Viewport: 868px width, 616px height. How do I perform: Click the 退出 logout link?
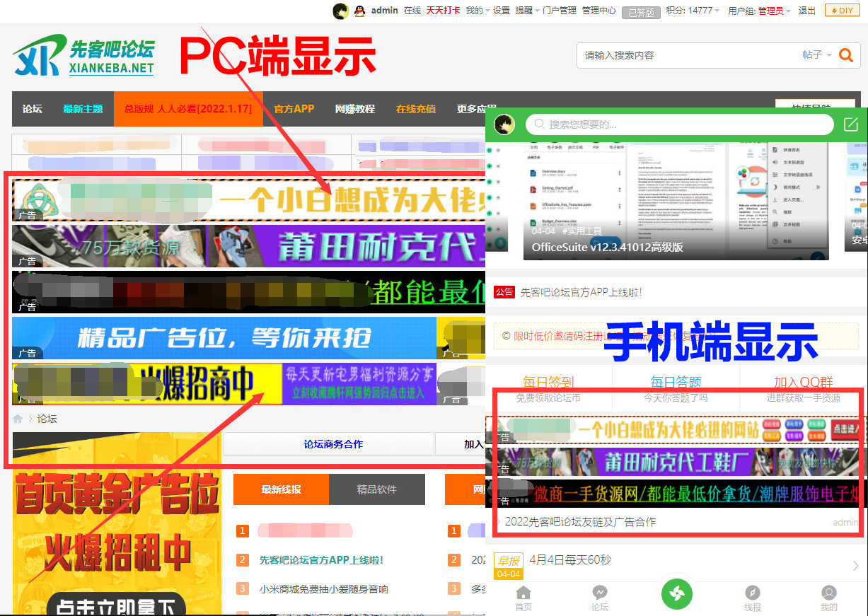click(806, 11)
